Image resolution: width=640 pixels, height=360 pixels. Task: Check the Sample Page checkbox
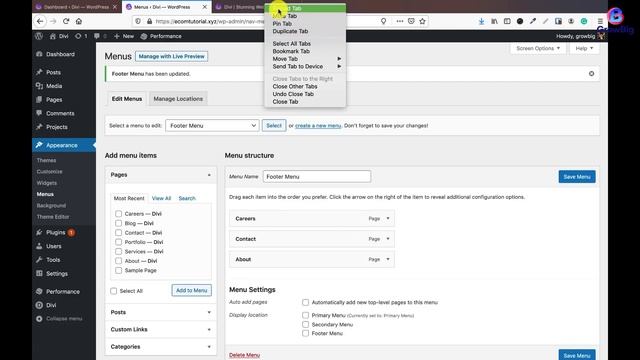118,270
